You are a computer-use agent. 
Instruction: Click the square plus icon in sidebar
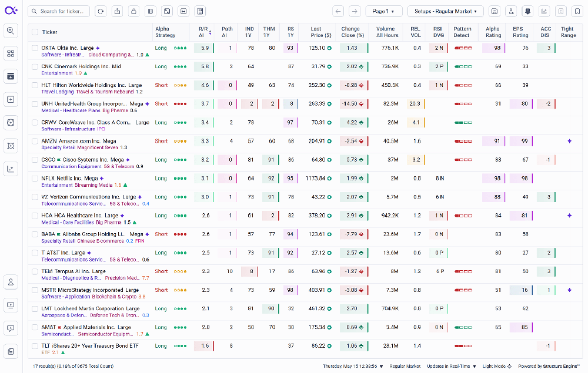click(x=11, y=100)
